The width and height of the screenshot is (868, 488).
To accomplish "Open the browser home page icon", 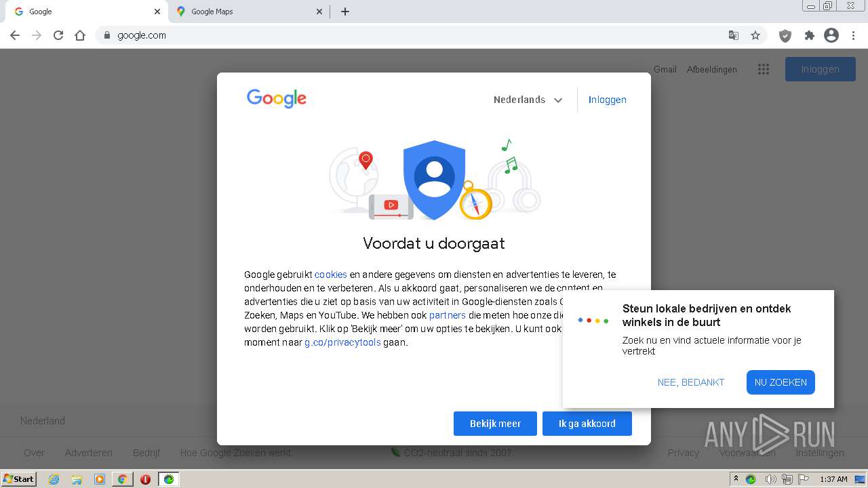I will 80,35.
